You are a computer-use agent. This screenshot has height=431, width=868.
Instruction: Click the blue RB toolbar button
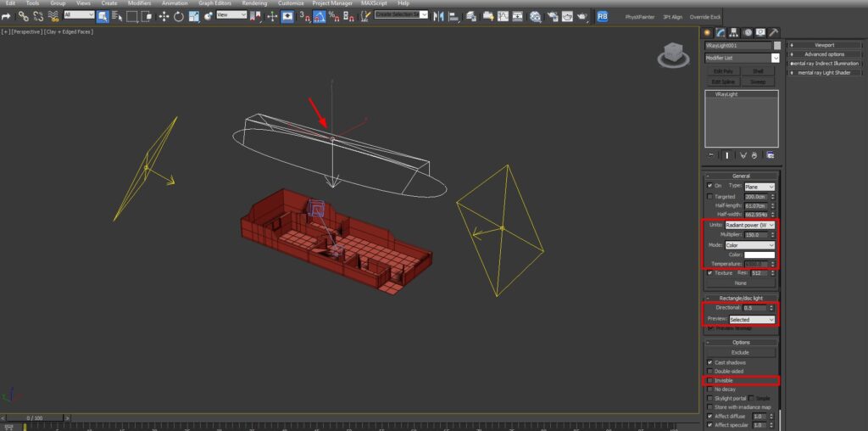(x=603, y=17)
